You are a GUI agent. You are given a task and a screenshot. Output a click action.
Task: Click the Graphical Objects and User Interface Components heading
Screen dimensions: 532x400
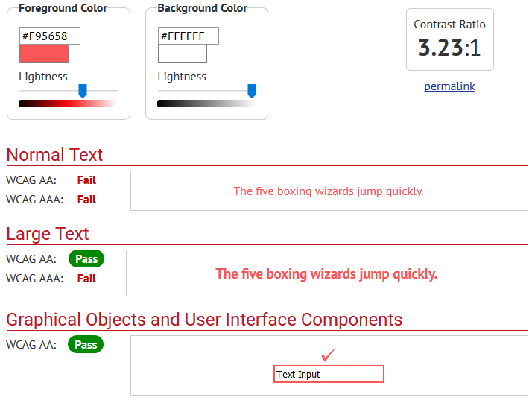pos(204,320)
